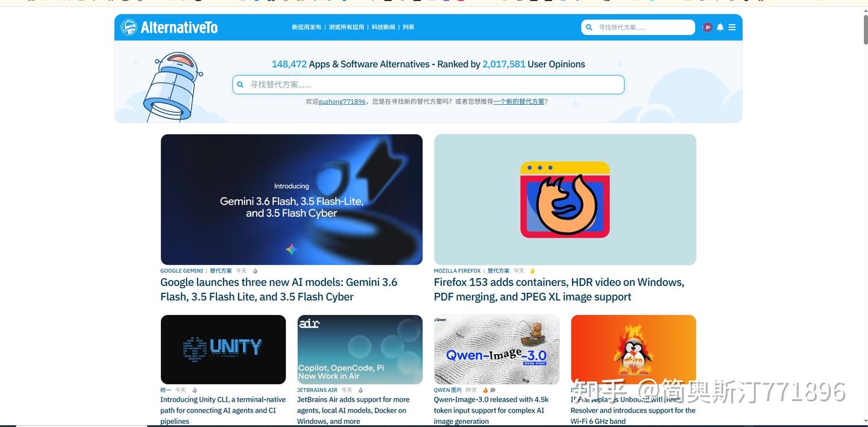
Task: Click the magnifier icon in header search box
Action: [590, 27]
